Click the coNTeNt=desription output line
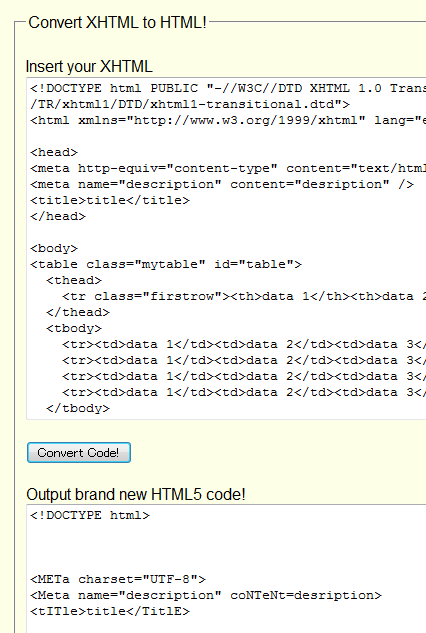This screenshot has width=426, height=633. (x=206, y=595)
